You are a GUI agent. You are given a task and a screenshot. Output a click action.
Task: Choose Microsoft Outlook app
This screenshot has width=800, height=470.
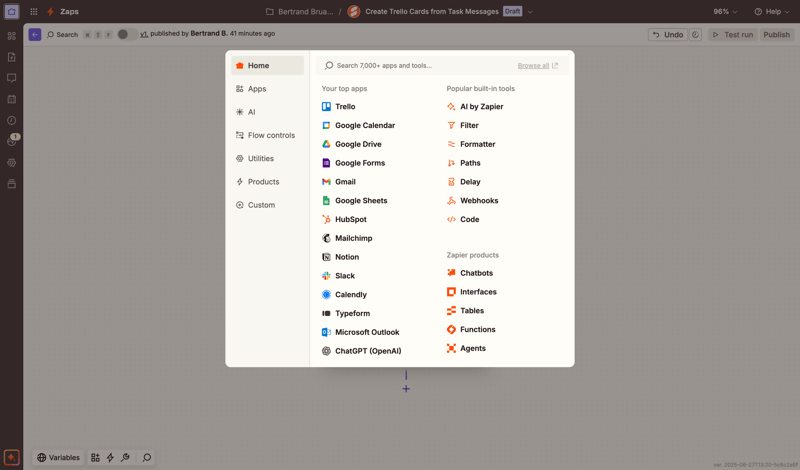(361, 332)
